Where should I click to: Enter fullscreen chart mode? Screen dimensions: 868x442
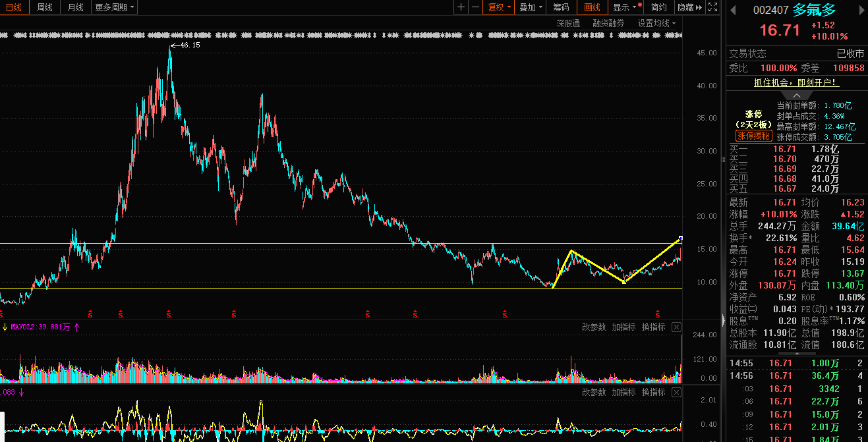coord(712,7)
